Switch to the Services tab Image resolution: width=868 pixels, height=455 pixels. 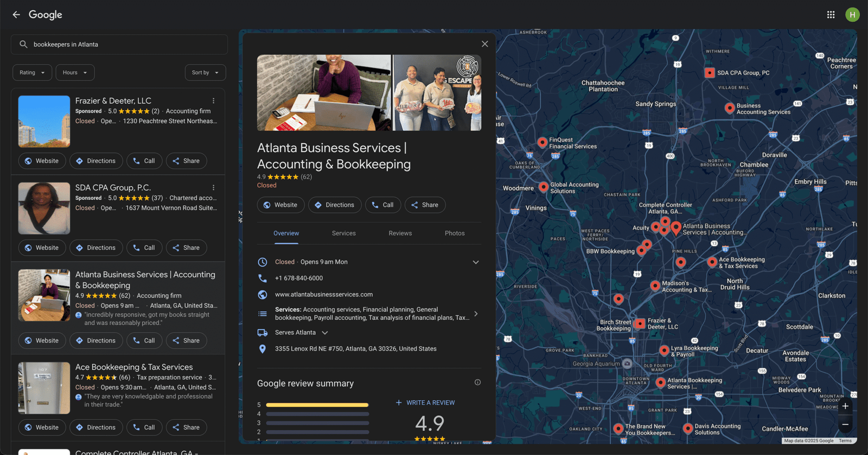344,233
